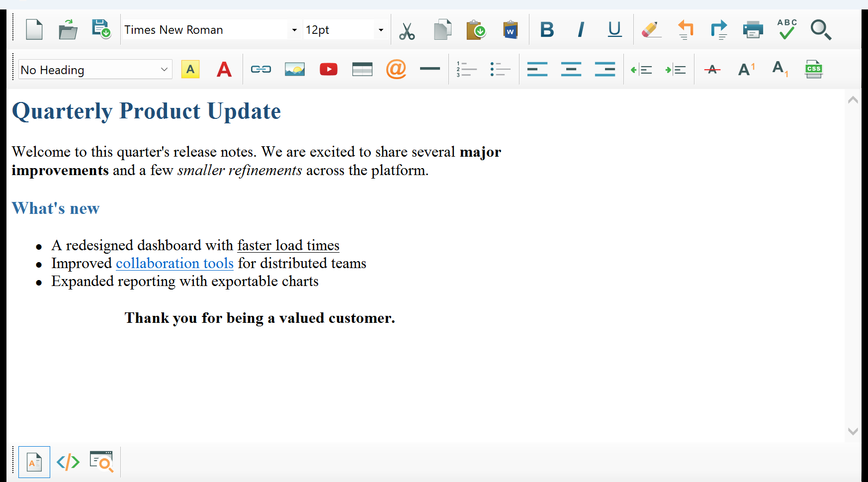Insert a YouTube video

(x=329, y=69)
